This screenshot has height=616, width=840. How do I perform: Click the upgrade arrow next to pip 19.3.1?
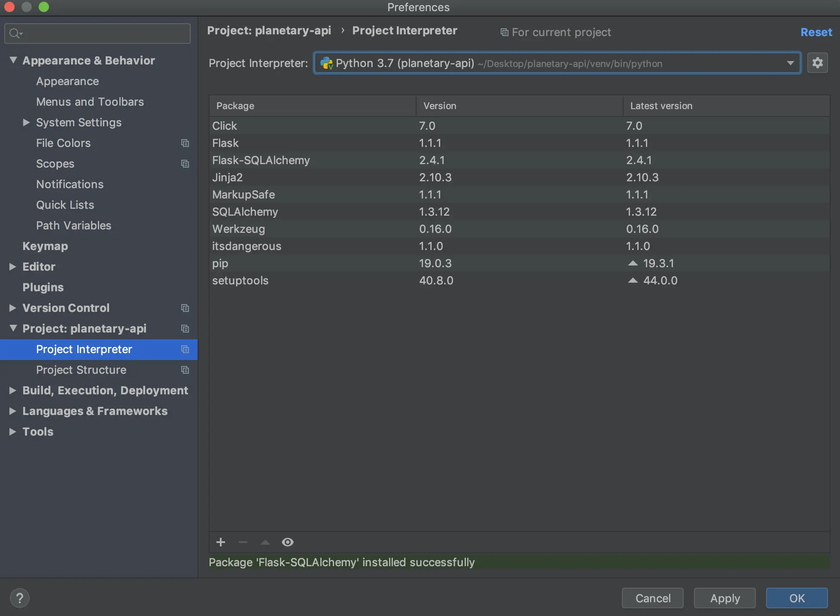(633, 263)
